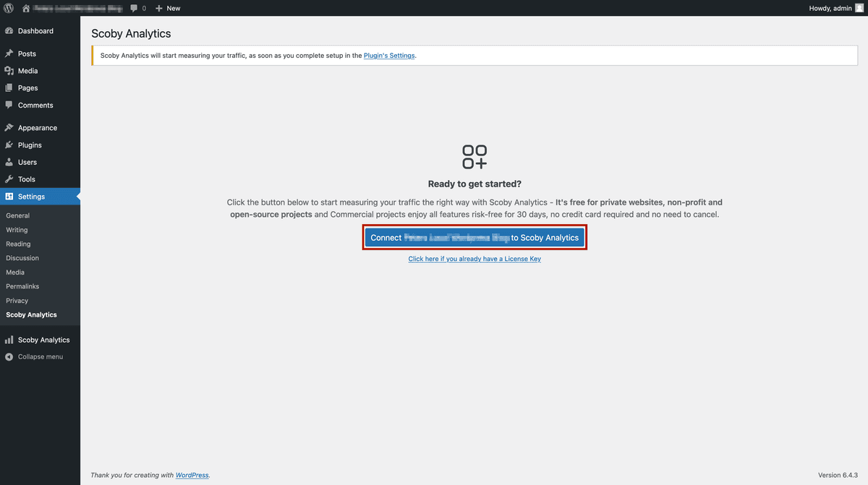
Task: Click the blurred site name in admin bar
Action: pyautogui.click(x=77, y=8)
